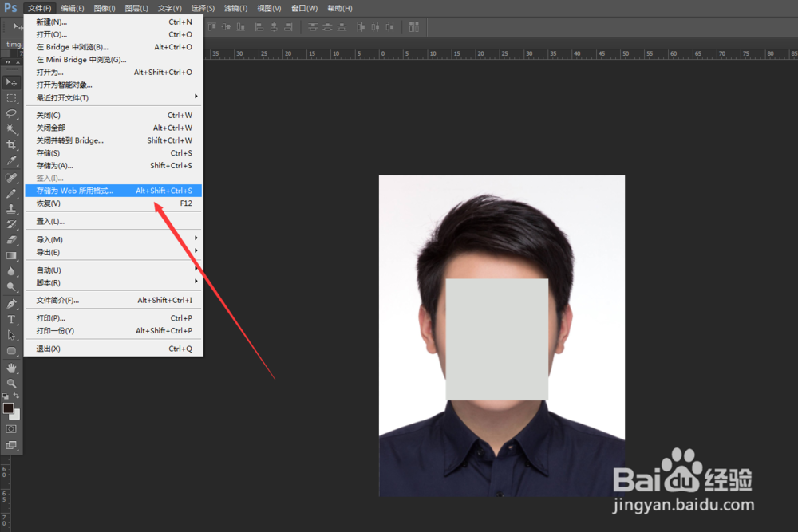The height and width of the screenshot is (532, 798).
Task: Choose 存储为 Web 所用格式 menu item
Action: click(113, 191)
